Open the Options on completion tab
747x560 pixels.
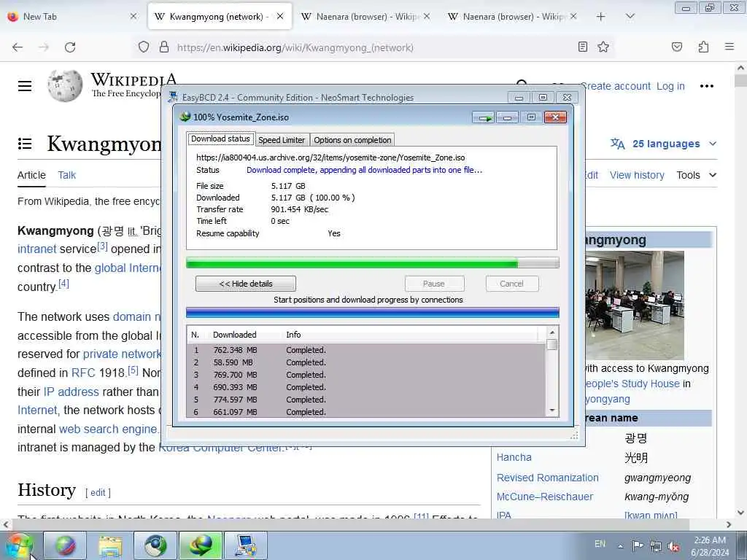[352, 140]
